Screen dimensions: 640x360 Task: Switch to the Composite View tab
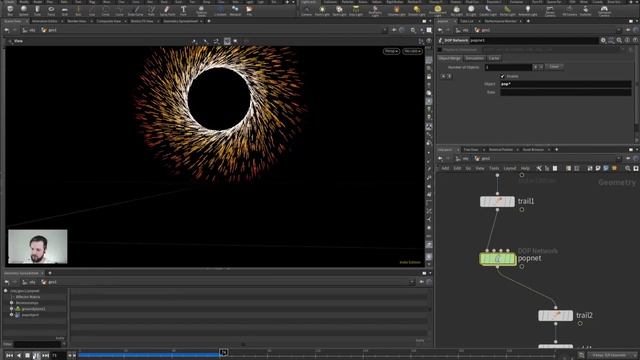109,21
